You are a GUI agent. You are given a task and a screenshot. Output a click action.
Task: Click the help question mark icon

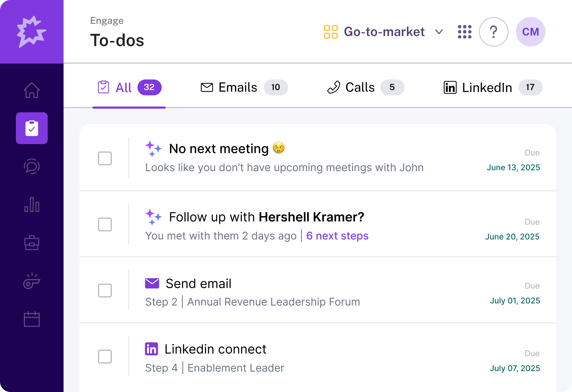(x=494, y=32)
